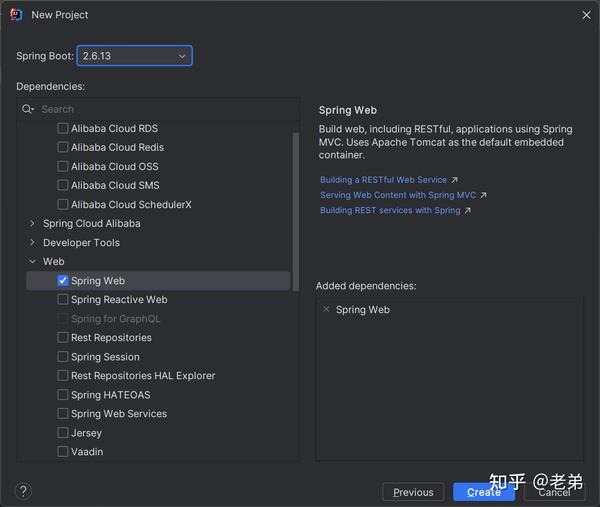600x507 pixels.
Task: Expand the Developer Tools category
Action: tap(33, 242)
